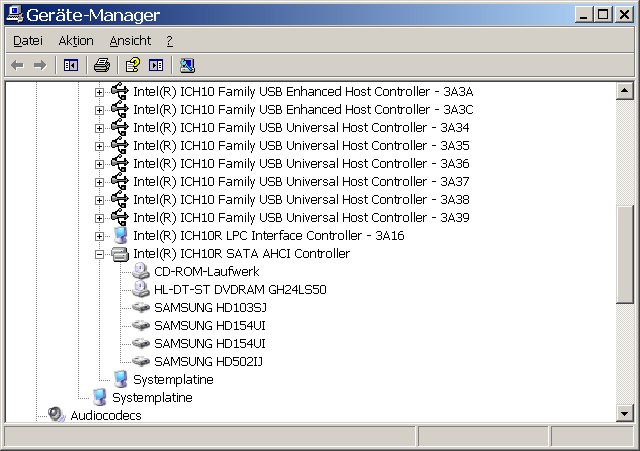
Task: Close the Geräte-Manager window
Action: coord(624,15)
